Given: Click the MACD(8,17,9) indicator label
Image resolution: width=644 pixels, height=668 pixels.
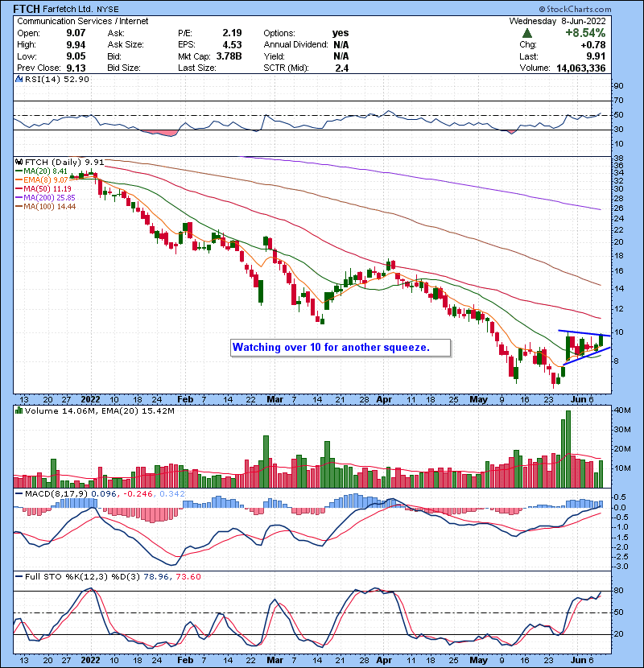Looking at the screenshot, I should point(57,494).
